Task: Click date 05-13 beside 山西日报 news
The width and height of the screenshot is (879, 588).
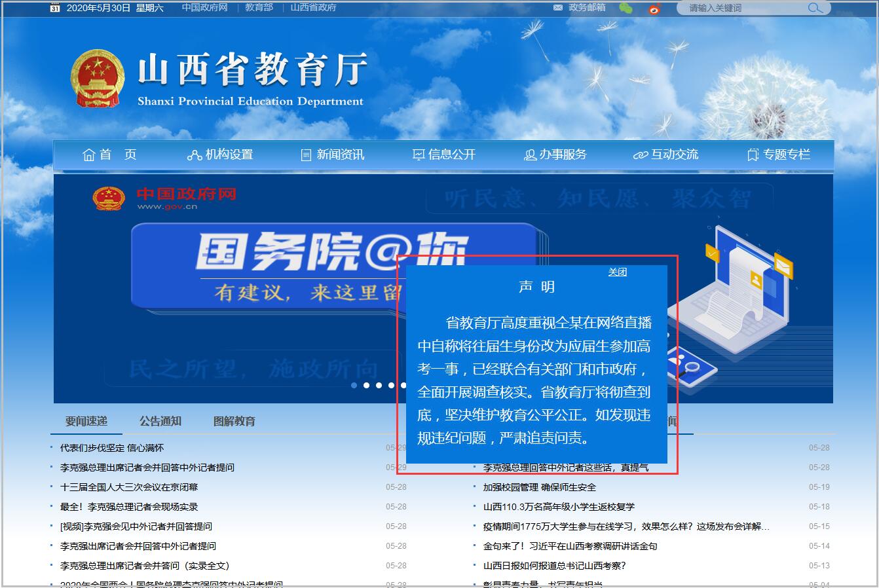Action: tap(819, 566)
